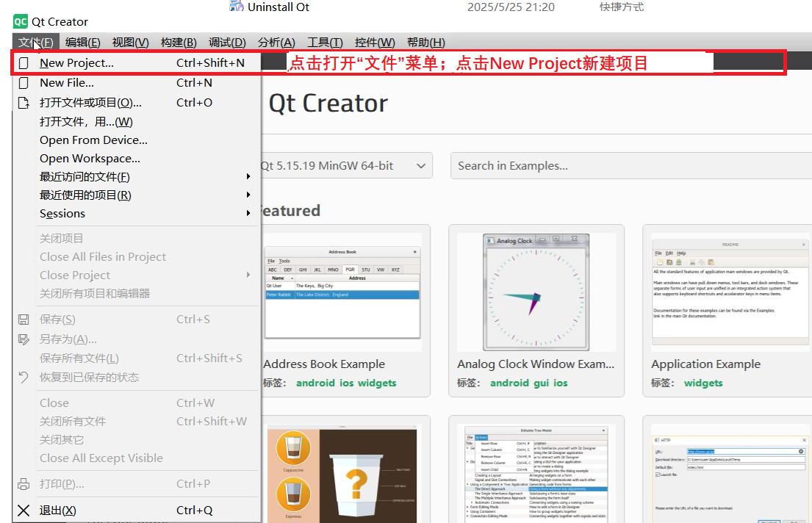The height and width of the screenshot is (523, 812).
Task: Click the 关闭所有文件 entry
Action: pyautogui.click(x=137, y=422)
